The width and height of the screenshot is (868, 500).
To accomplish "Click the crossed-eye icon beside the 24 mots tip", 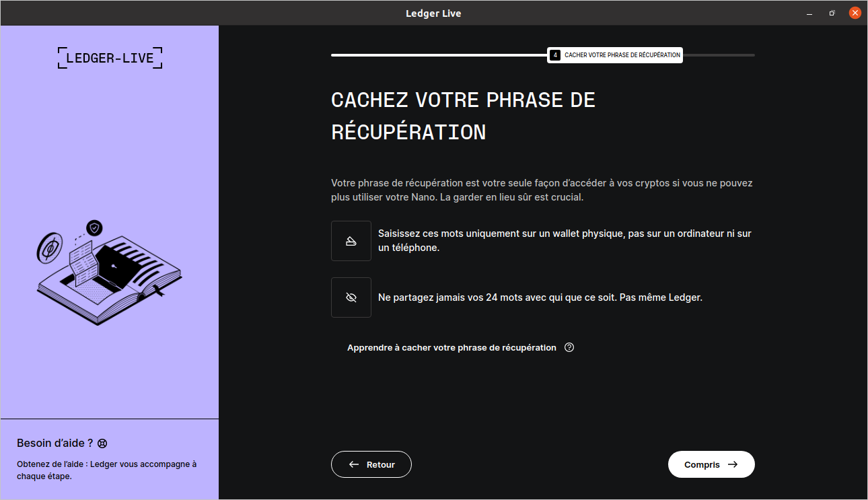I will click(351, 297).
